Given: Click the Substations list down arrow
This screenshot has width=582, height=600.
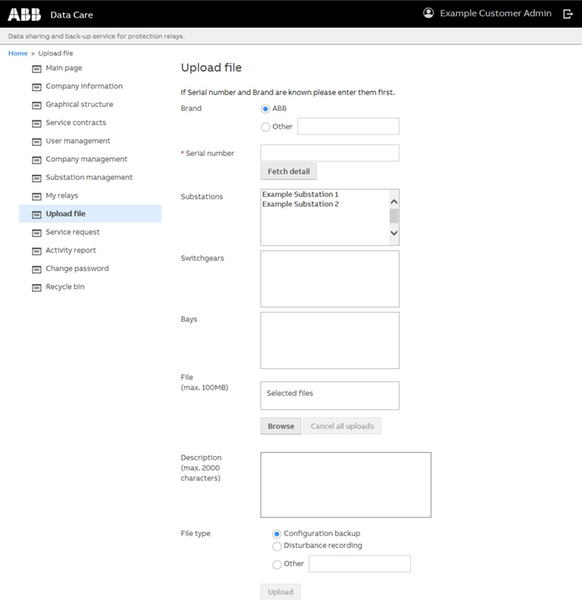Looking at the screenshot, I should click(394, 233).
